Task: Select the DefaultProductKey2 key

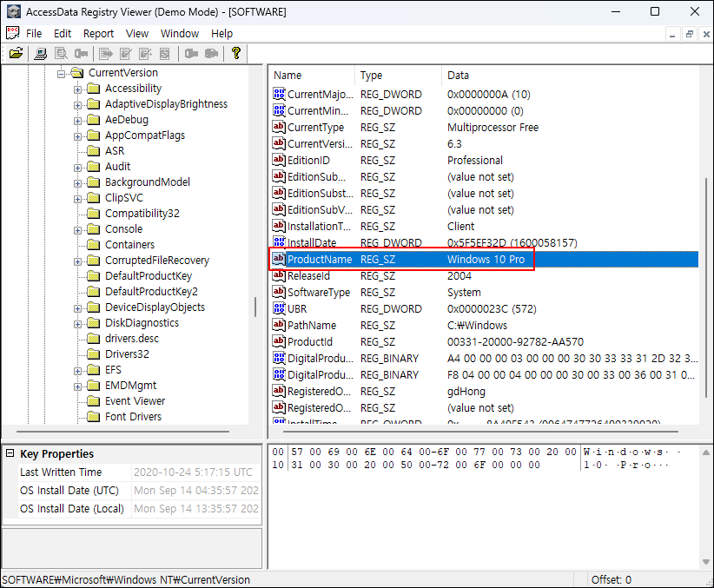Action: pos(151,292)
